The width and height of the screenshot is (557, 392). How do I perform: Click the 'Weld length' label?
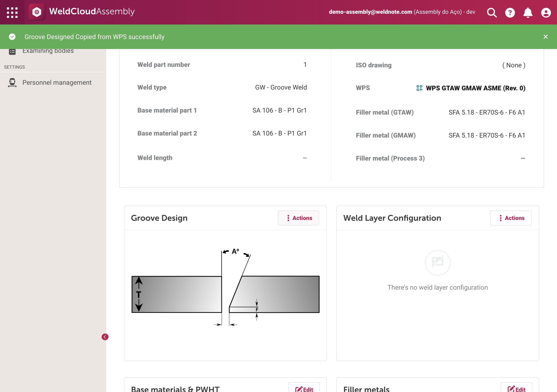[x=155, y=158]
